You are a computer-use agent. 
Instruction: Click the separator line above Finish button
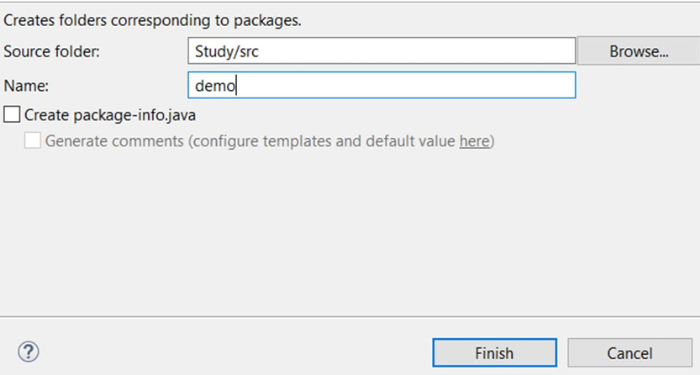tap(350, 317)
